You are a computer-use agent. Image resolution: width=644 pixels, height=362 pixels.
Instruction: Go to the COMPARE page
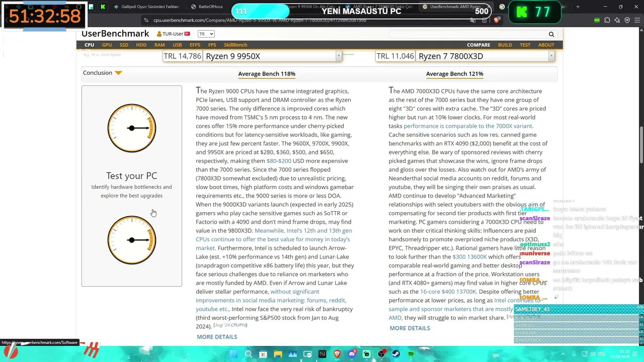pyautogui.click(x=478, y=45)
